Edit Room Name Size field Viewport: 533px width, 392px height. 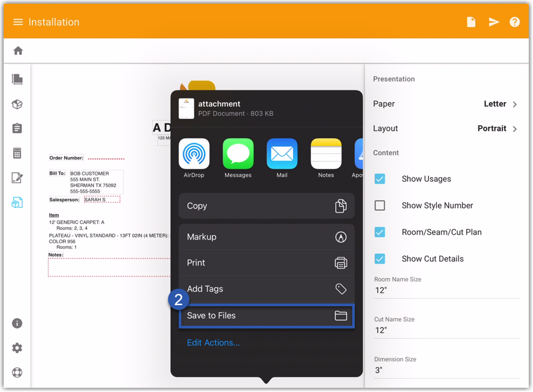tap(447, 290)
